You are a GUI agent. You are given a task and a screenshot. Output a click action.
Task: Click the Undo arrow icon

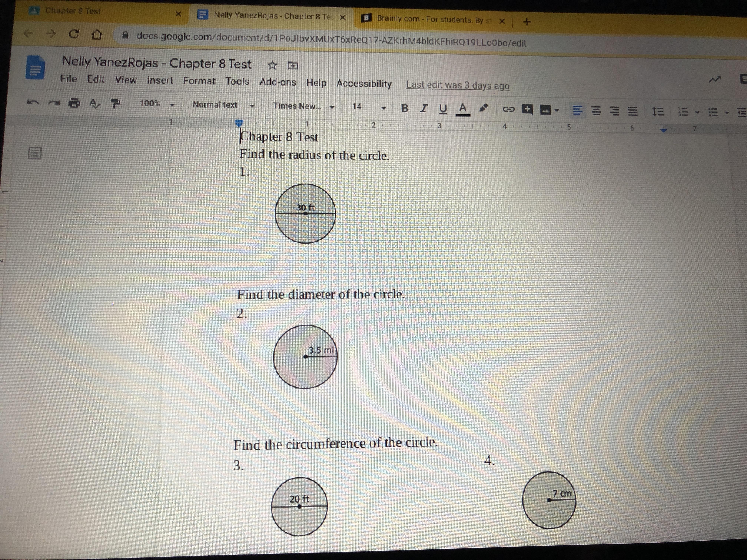(x=33, y=102)
